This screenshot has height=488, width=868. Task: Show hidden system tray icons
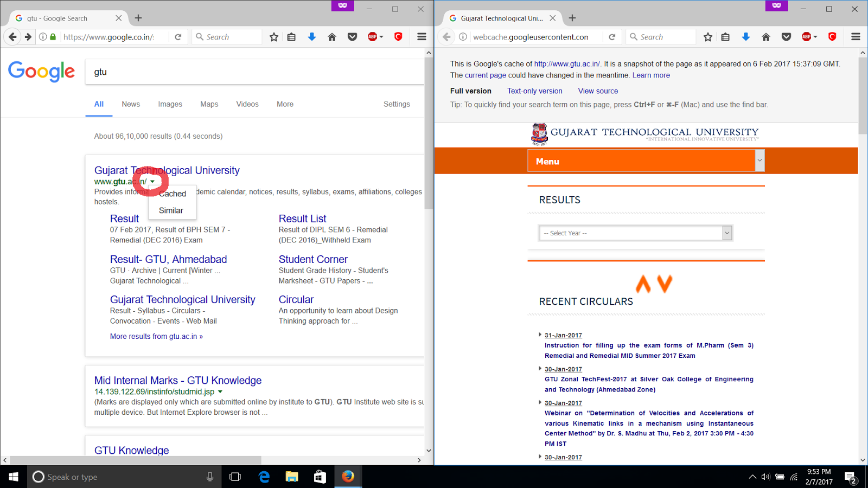[x=752, y=477]
